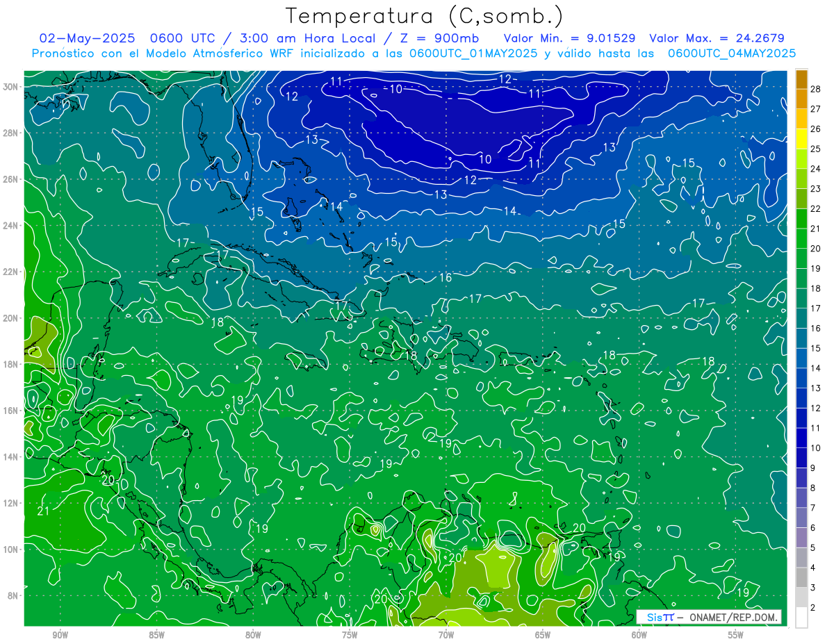This screenshot has height=644, width=834.
Task: Click the "85W" longitude axis label
Action: click(156, 635)
